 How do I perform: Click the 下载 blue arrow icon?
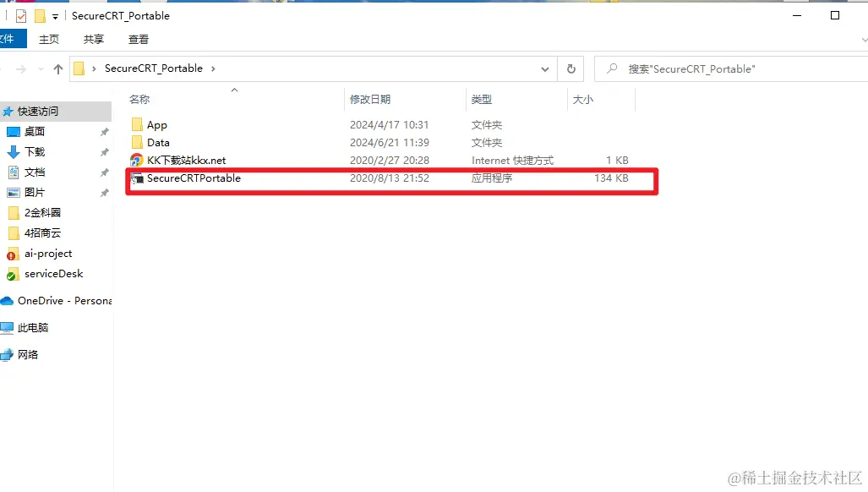point(14,152)
